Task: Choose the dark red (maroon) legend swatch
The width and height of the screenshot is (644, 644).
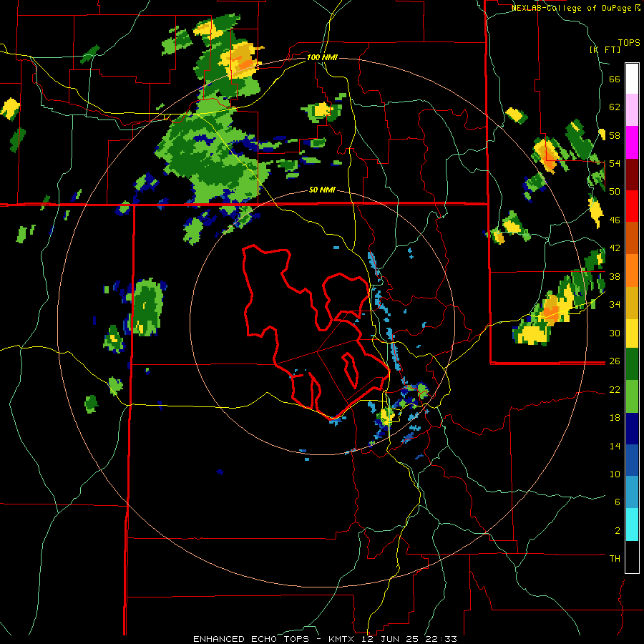Action: [632, 175]
